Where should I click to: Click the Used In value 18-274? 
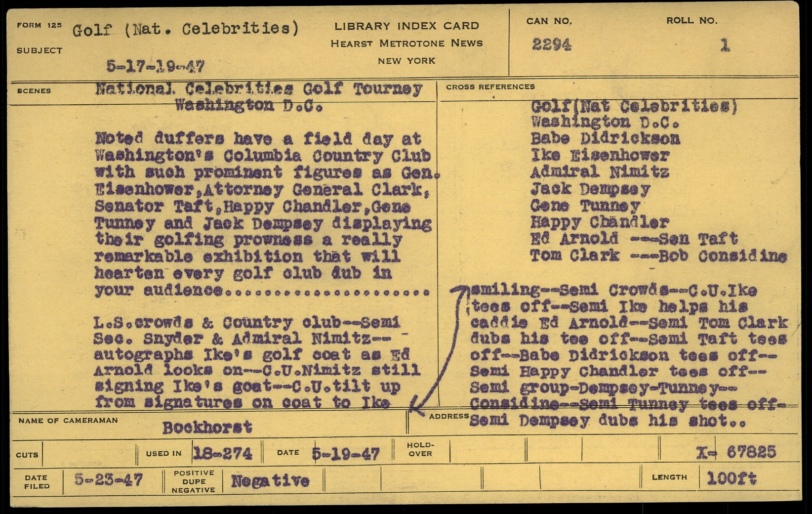click(x=222, y=453)
